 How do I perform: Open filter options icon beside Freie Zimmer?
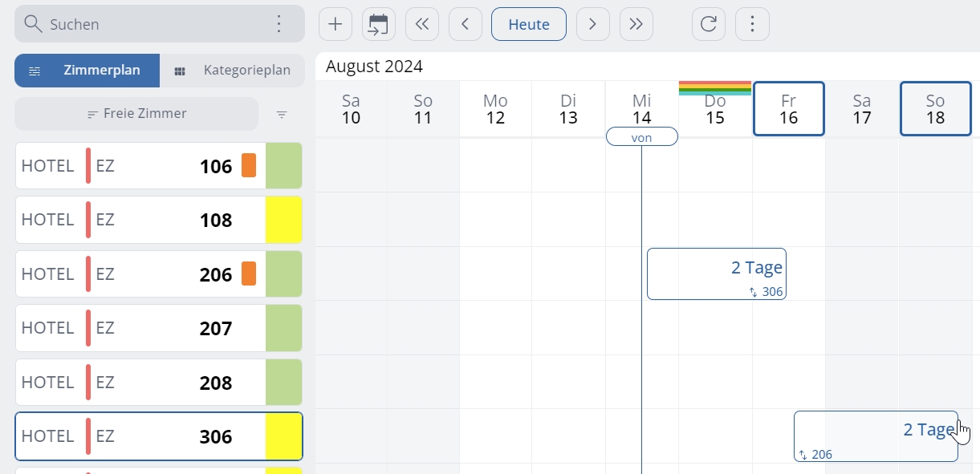282,115
